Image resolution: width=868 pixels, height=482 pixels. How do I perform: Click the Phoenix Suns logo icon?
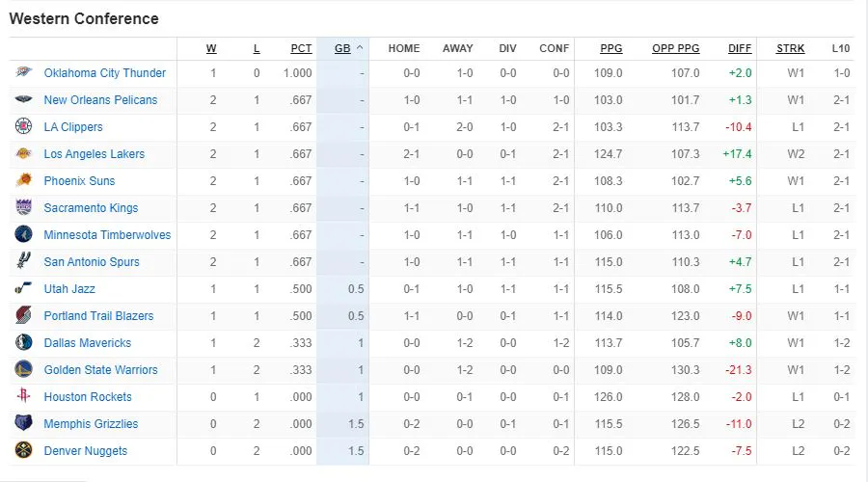pyautogui.click(x=24, y=180)
